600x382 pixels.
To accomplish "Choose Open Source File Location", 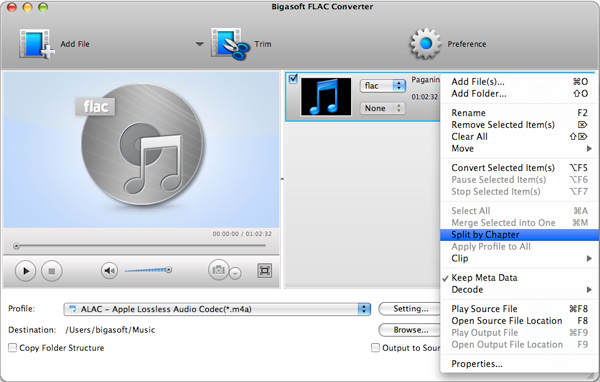I will 519,321.
